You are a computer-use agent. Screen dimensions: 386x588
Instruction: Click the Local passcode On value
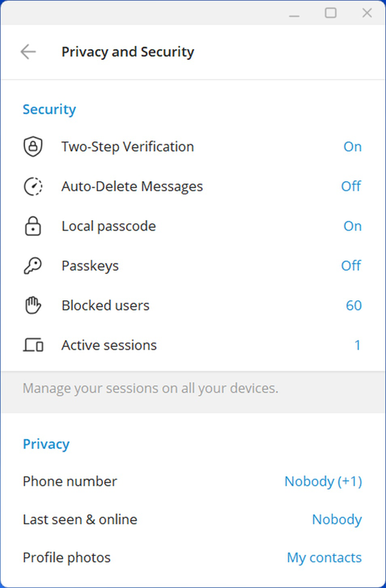coord(352,226)
